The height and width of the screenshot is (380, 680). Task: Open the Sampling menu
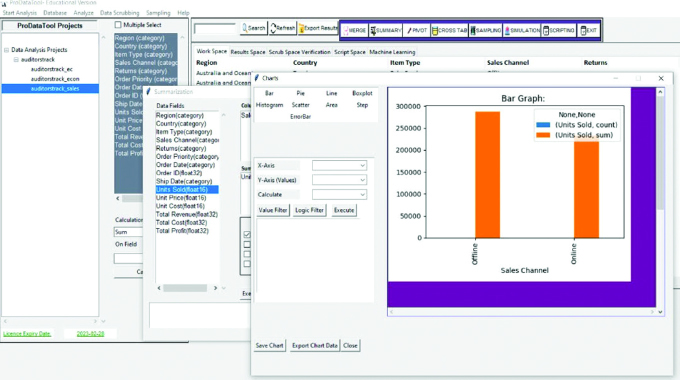[x=158, y=13]
